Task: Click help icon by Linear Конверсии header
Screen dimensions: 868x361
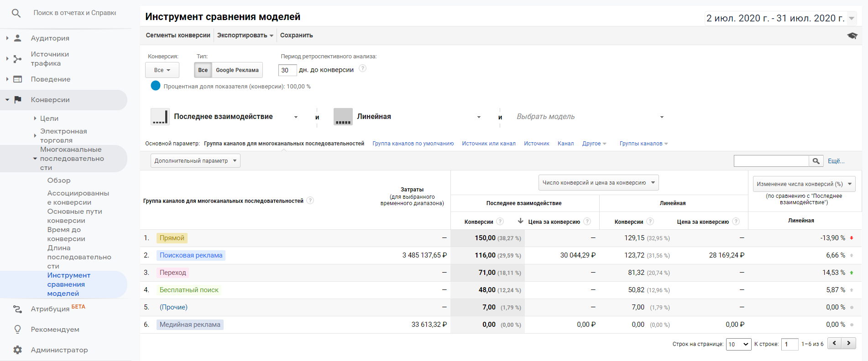Action: coord(650,222)
